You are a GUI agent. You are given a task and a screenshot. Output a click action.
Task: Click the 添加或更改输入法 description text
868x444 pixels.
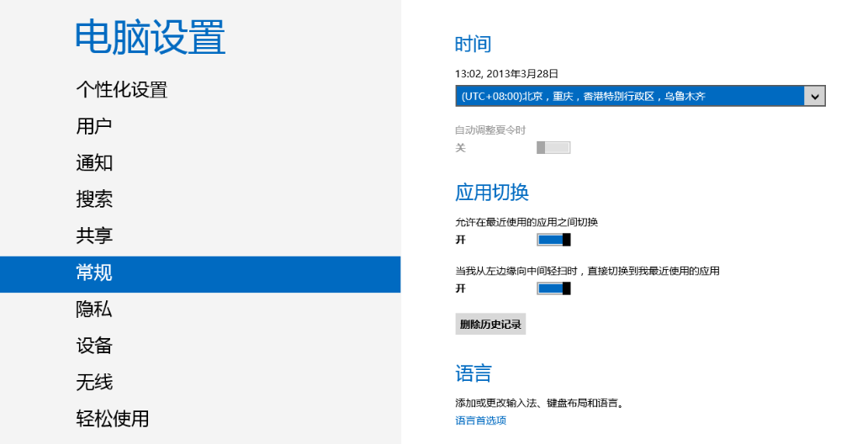point(540,403)
